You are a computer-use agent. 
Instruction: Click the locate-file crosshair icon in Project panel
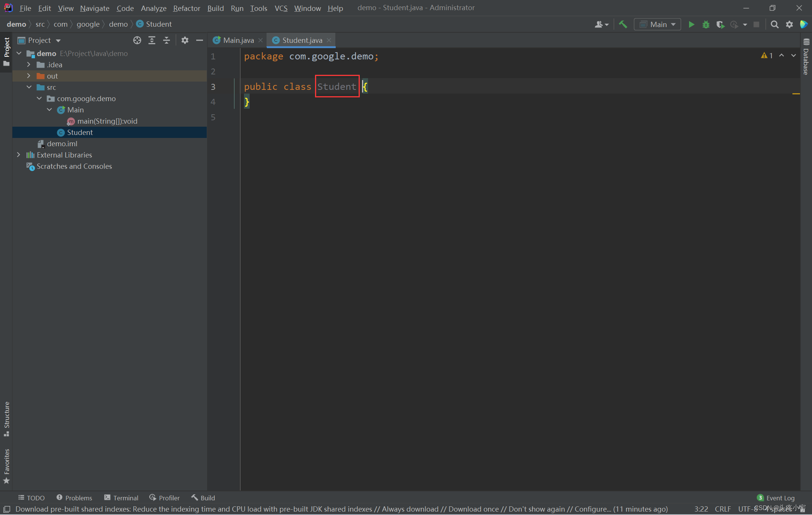137,40
